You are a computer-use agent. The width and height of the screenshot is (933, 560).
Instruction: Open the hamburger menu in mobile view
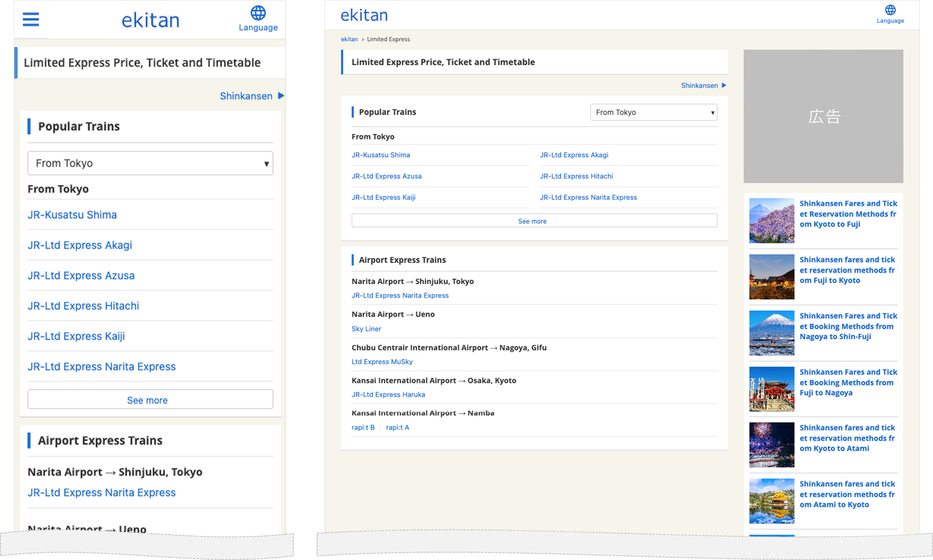coord(31,19)
